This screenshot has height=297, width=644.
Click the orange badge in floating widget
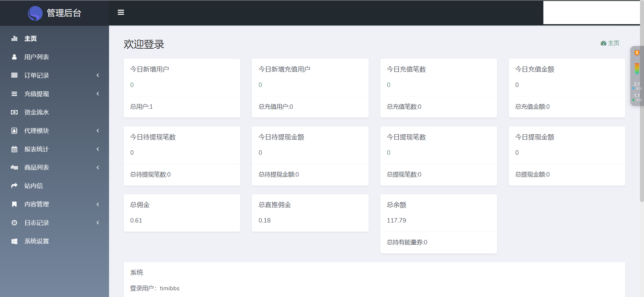637,53
